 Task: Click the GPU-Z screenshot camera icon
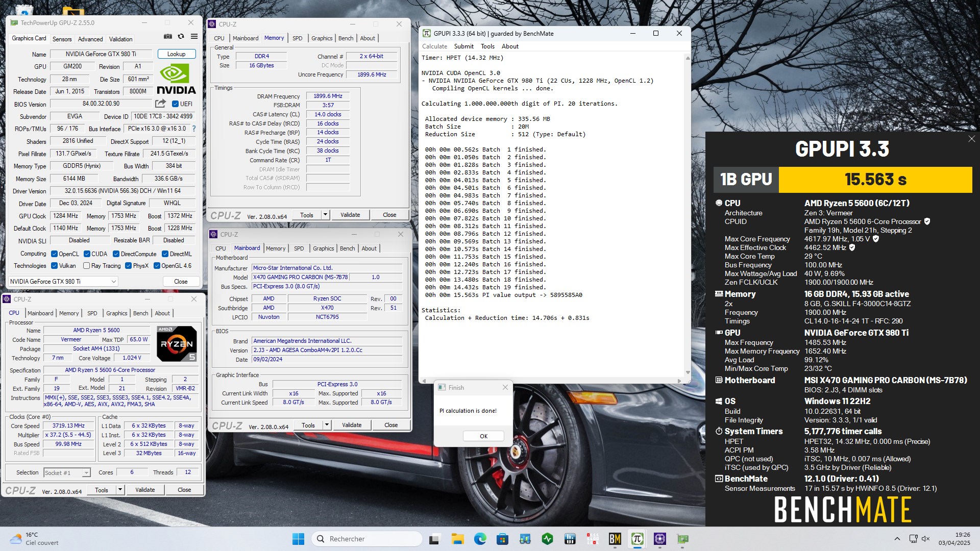point(167,37)
